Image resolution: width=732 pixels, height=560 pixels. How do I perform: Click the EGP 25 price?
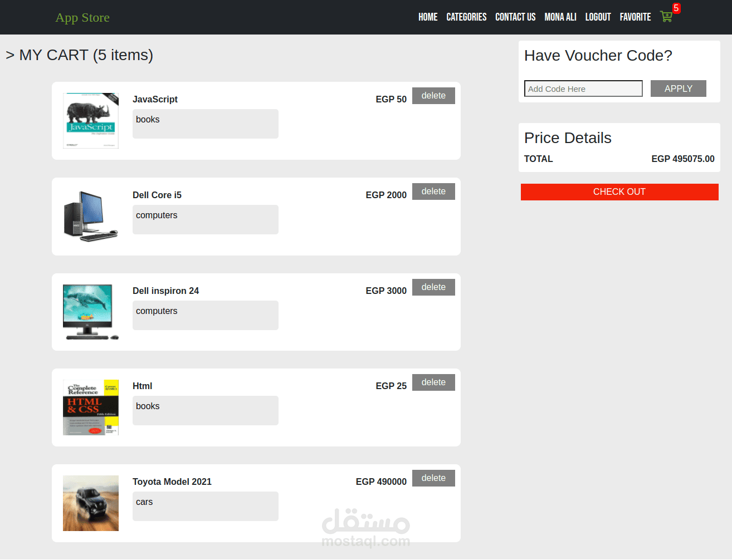tap(391, 386)
